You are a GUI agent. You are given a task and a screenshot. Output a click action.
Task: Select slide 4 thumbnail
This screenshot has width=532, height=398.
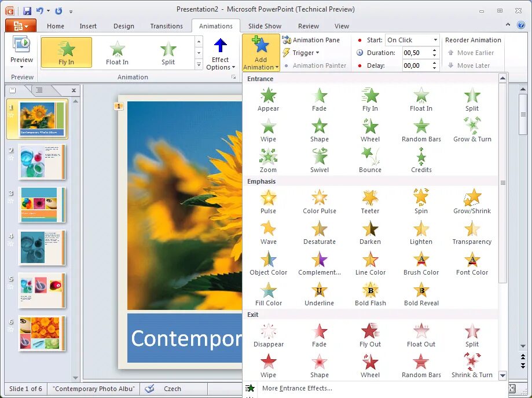tap(42, 247)
